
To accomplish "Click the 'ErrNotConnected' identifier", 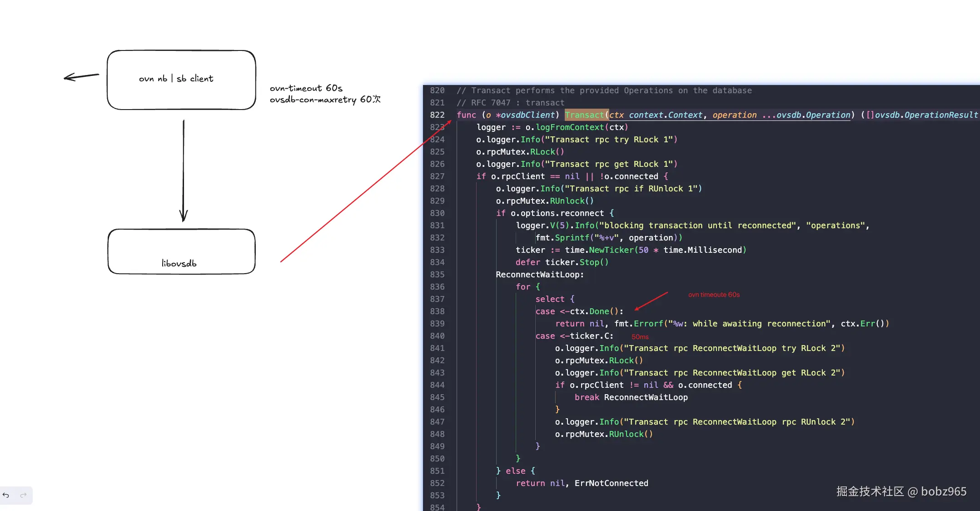I will pyautogui.click(x=611, y=483).
